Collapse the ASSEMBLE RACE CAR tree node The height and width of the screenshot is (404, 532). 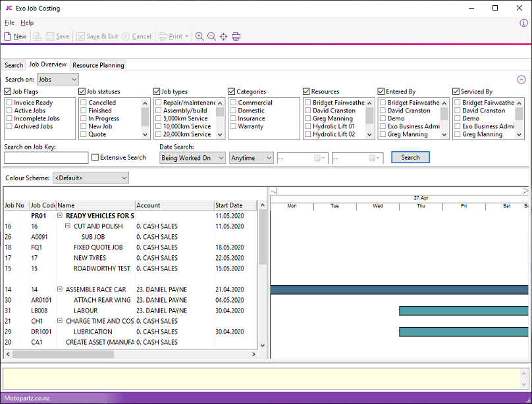(x=60, y=290)
